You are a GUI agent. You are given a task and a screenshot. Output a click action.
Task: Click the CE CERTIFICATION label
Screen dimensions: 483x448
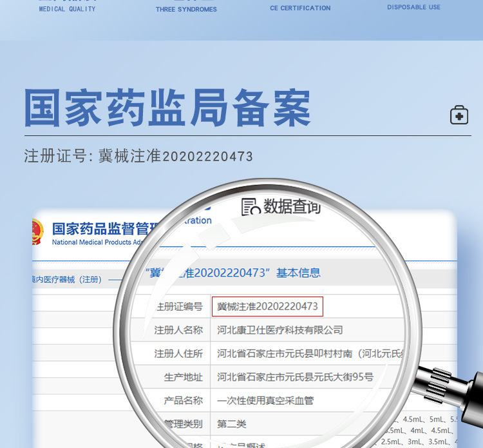click(x=300, y=8)
